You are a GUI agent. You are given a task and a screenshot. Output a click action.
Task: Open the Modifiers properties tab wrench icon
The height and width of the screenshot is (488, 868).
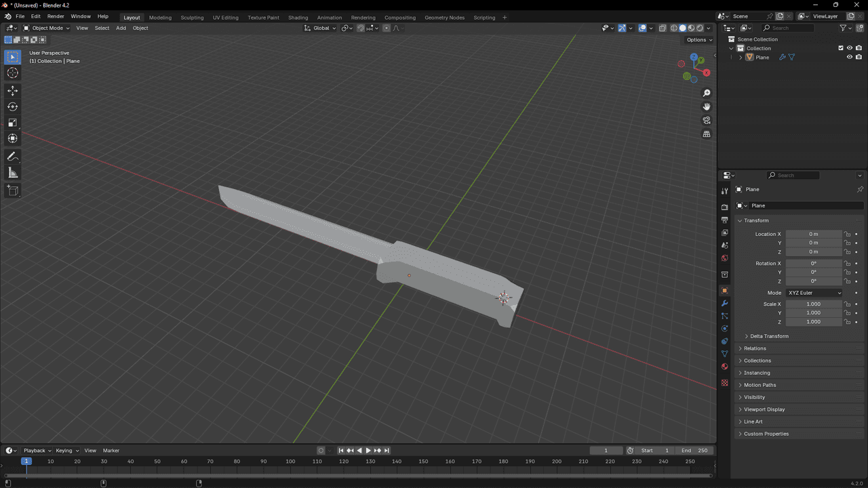tap(725, 303)
